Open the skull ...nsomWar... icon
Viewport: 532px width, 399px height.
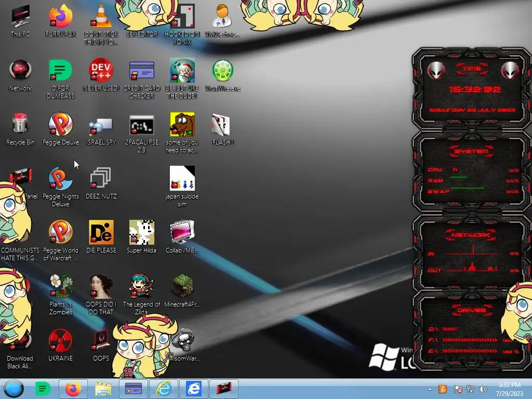pos(183,340)
